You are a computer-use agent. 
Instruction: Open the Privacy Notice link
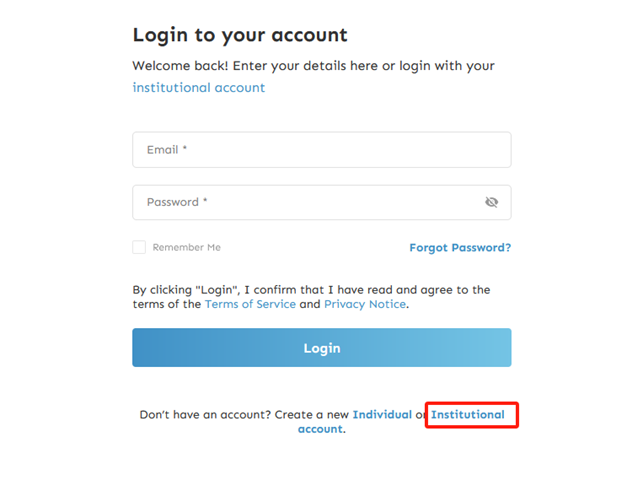365,304
